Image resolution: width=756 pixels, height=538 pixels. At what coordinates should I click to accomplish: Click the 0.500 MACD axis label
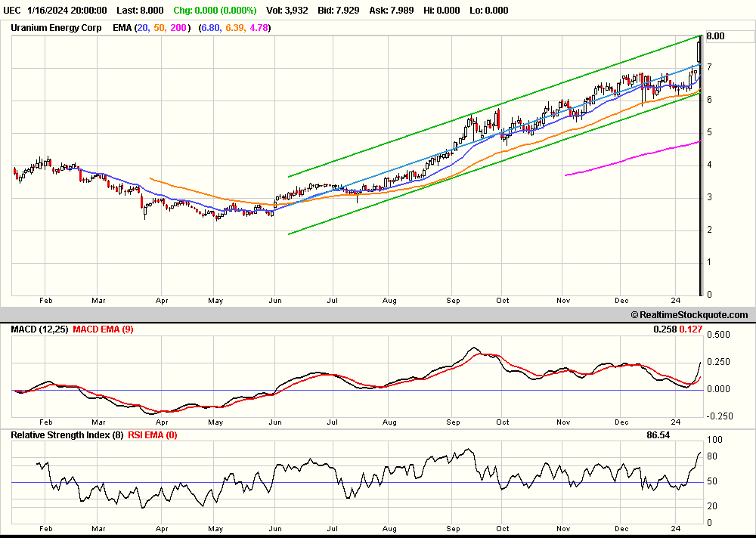coord(718,335)
